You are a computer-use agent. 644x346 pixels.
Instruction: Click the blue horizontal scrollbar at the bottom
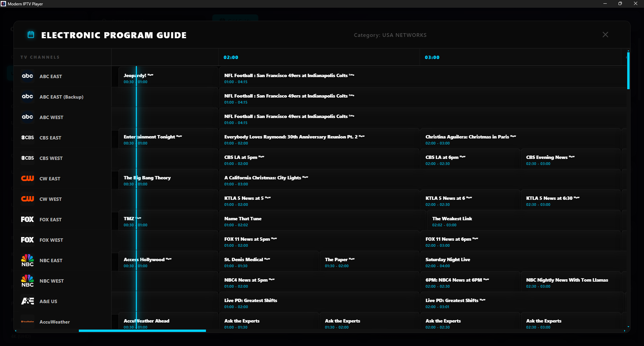pos(142,331)
